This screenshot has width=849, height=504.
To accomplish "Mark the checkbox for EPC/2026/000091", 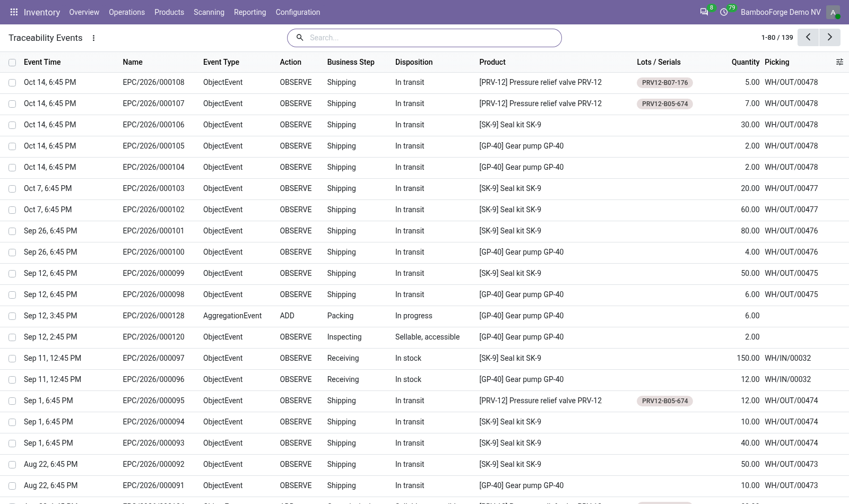I will (x=12, y=486).
